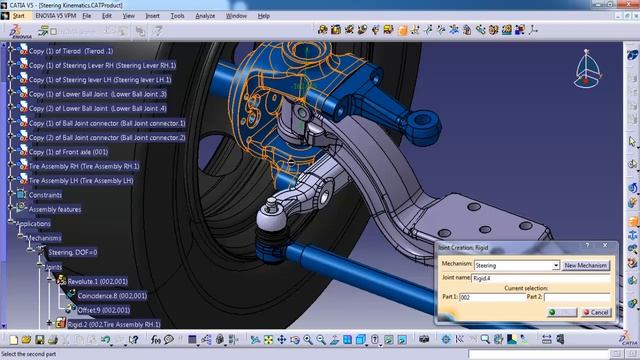Screen dimensions: 640x360
Task: Open the Window menu
Action: [x=236, y=16]
